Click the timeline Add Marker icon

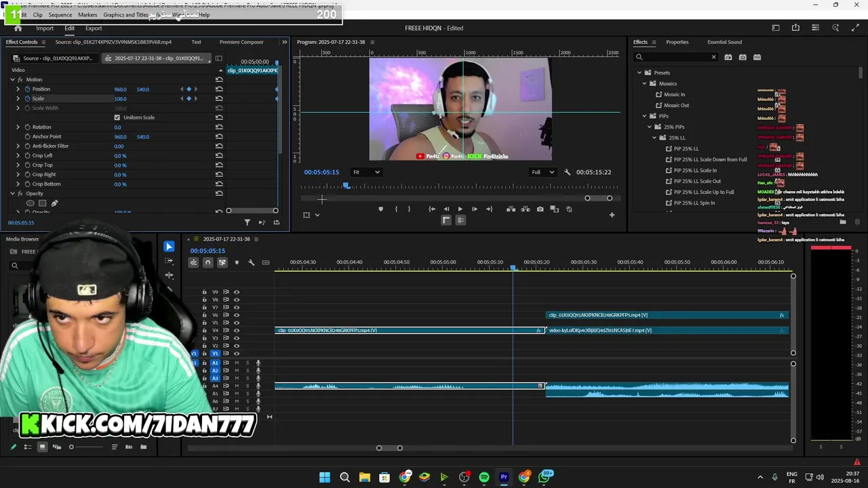click(237, 262)
